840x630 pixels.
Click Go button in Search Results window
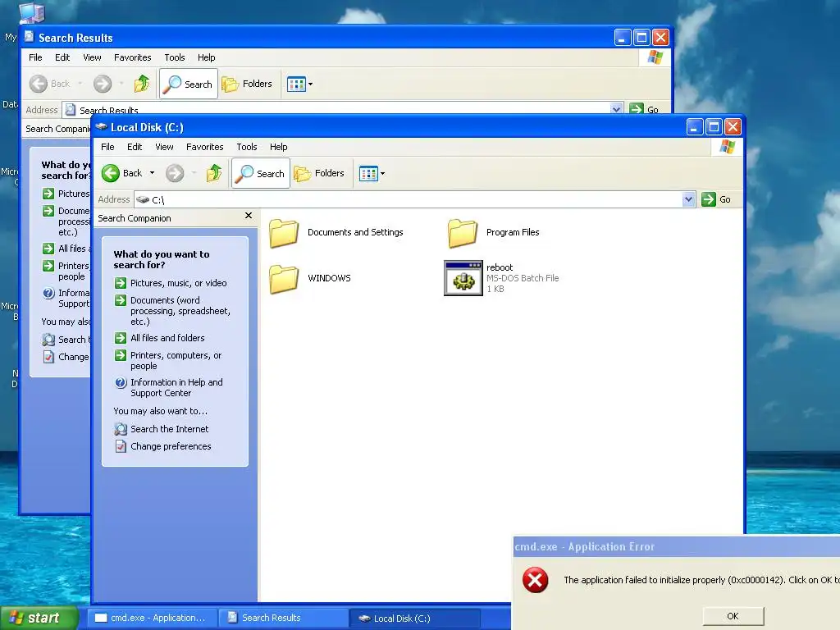pos(644,109)
